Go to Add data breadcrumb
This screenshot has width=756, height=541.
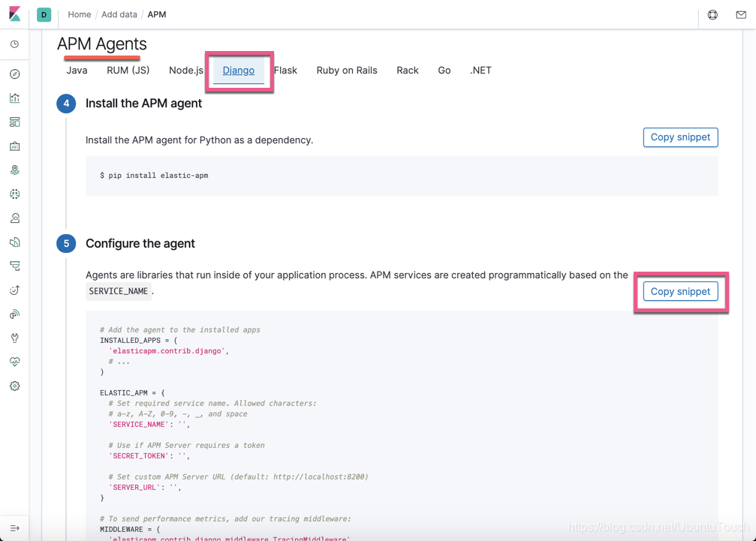(x=119, y=14)
